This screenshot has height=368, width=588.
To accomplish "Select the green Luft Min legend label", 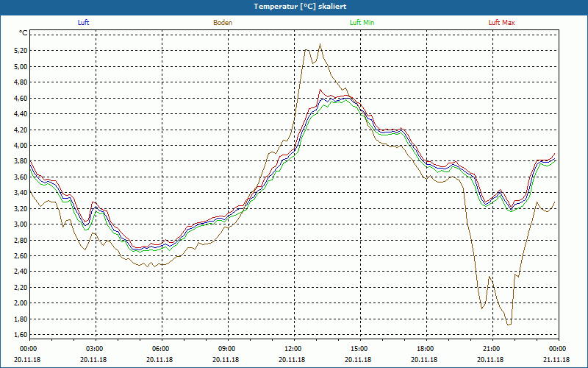I will [362, 23].
